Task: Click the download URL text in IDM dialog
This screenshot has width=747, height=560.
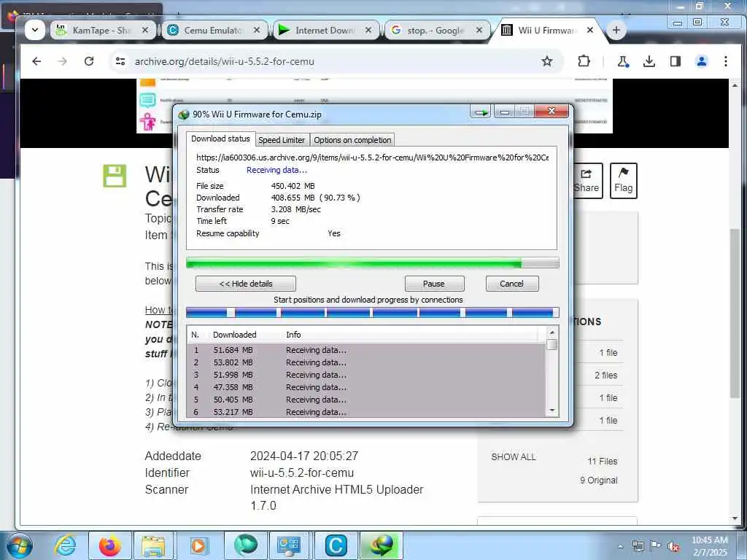Action: 372,157
